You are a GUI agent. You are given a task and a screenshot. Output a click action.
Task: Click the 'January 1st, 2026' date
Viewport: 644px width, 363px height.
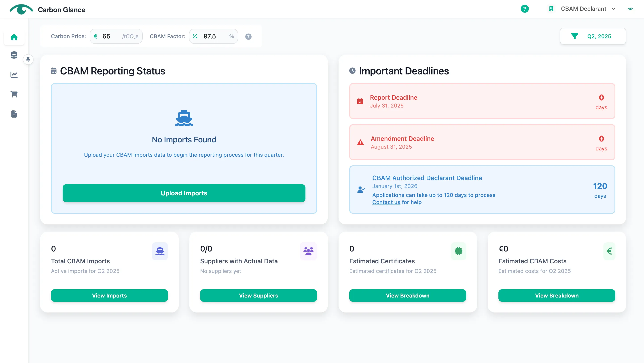point(395,186)
